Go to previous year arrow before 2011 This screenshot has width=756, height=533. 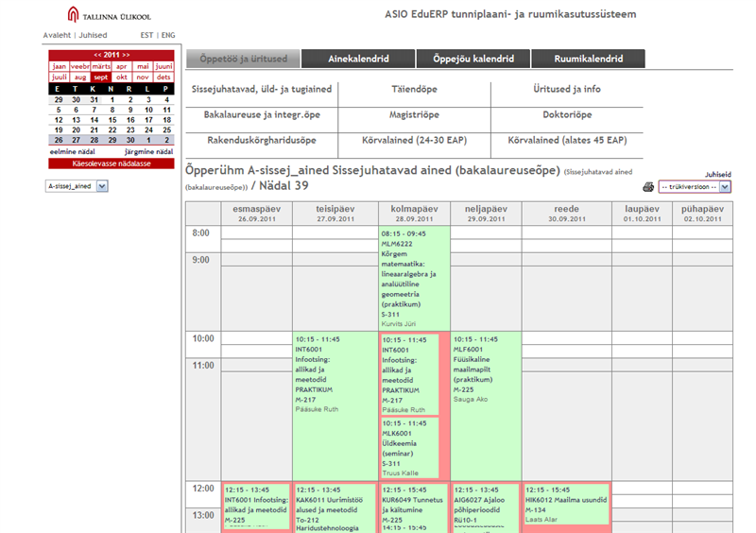tap(98, 55)
